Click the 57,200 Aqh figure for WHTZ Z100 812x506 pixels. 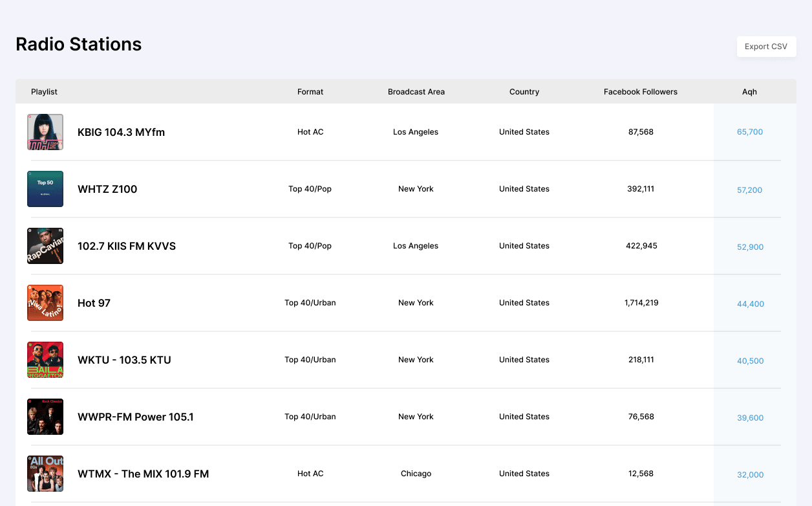pyautogui.click(x=750, y=190)
